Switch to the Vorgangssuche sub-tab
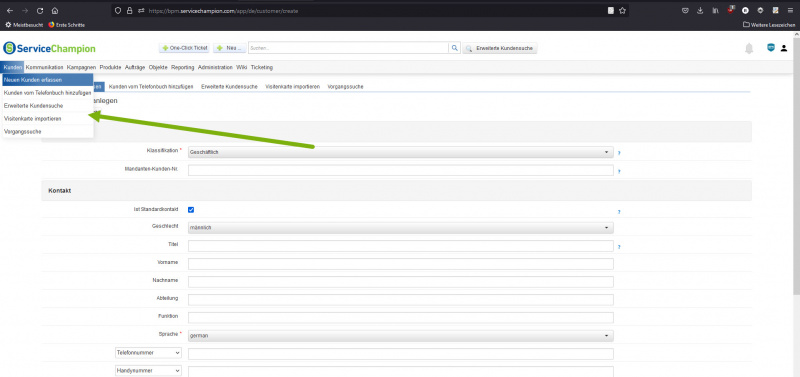The width and height of the screenshot is (800, 377). [x=345, y=87]
